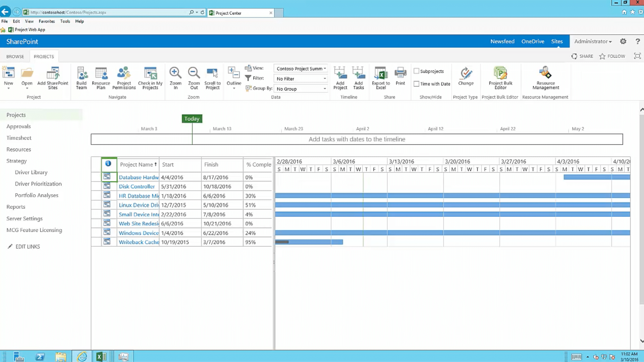Viewport: 644px width, 362px height.
Task: Open Portfolio Analyses page
Action: (x=37, y=195)
